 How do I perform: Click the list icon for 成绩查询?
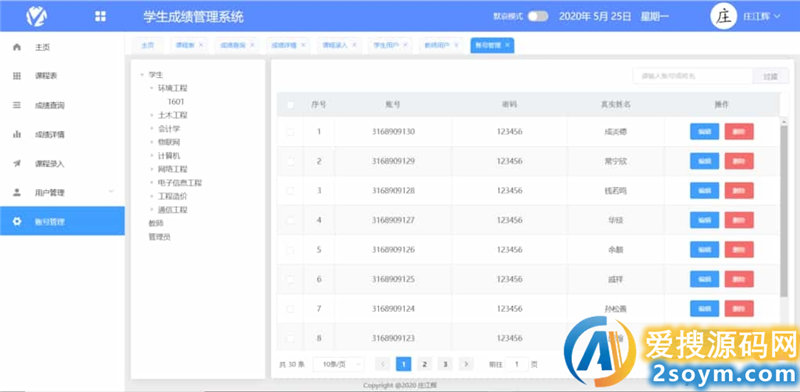(x=17, y=105)
